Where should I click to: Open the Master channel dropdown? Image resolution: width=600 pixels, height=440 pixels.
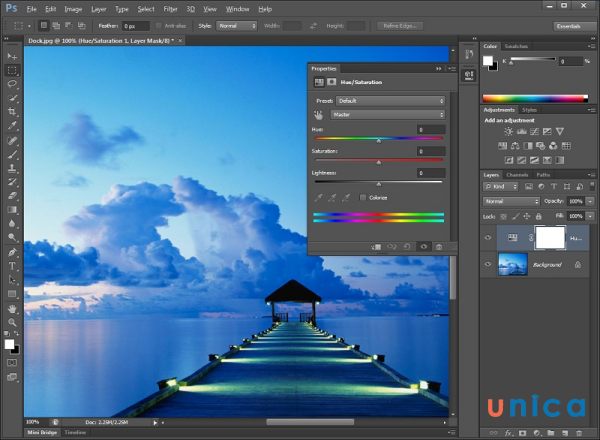(388, 114)
